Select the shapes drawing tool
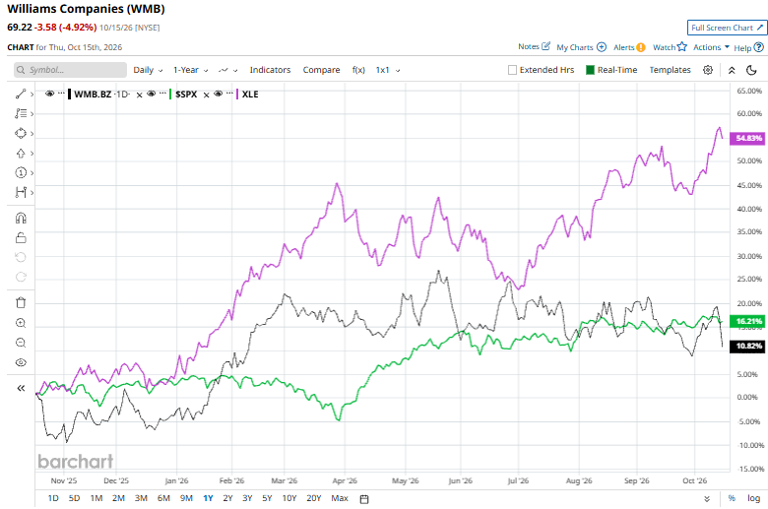Viewport: 768px width, 509px height. (x=21, y=133)
